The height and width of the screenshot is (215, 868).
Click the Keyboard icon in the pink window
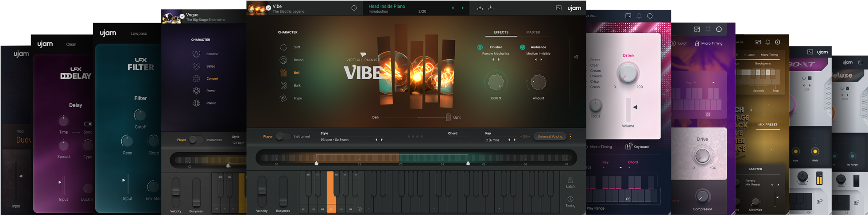point(628,146)
